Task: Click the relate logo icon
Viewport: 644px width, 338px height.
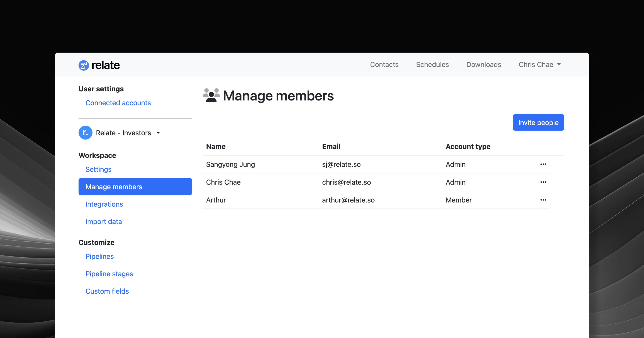Action: pos(84,65)
